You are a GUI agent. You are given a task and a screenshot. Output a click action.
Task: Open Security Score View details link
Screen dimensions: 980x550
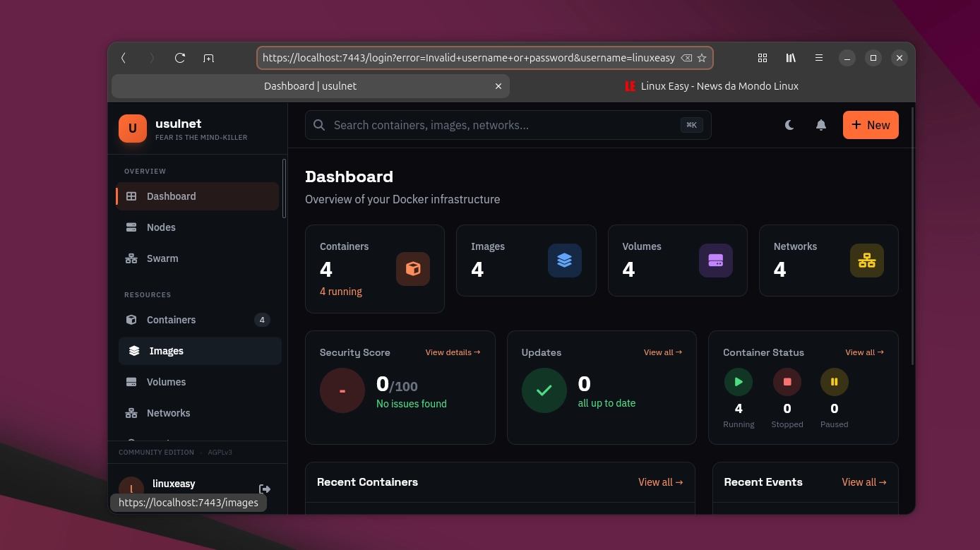click(x=453, y=352)
